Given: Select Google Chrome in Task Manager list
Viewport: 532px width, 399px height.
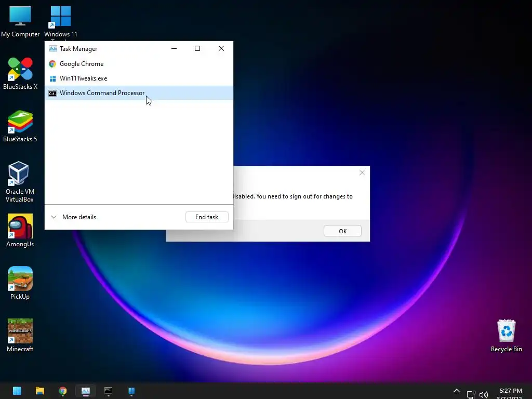Looking at the screenshot, I should point(139,64).
